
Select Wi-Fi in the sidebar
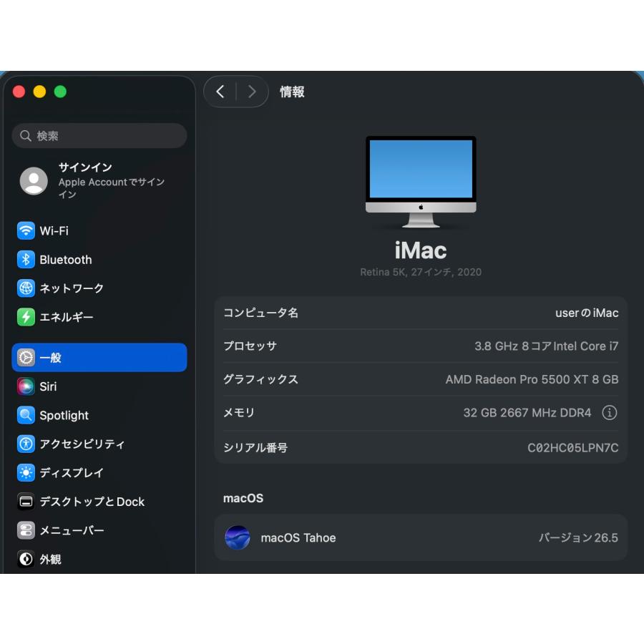(x=99, y=230)
